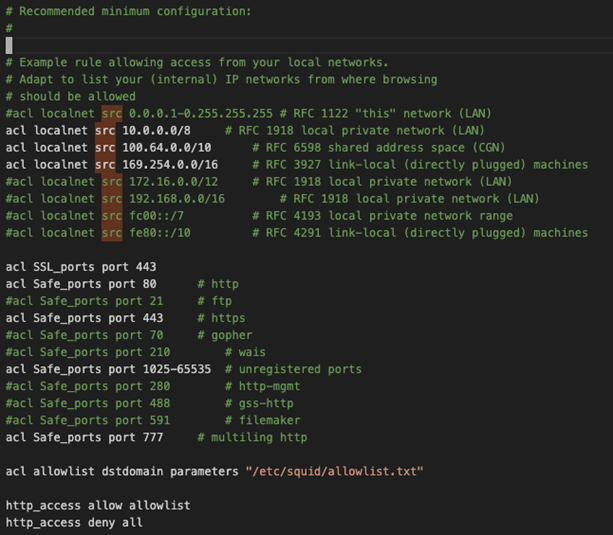Click the 10.0.0.0/8 network value
613x535 pixels.
[x=156, y=131]
